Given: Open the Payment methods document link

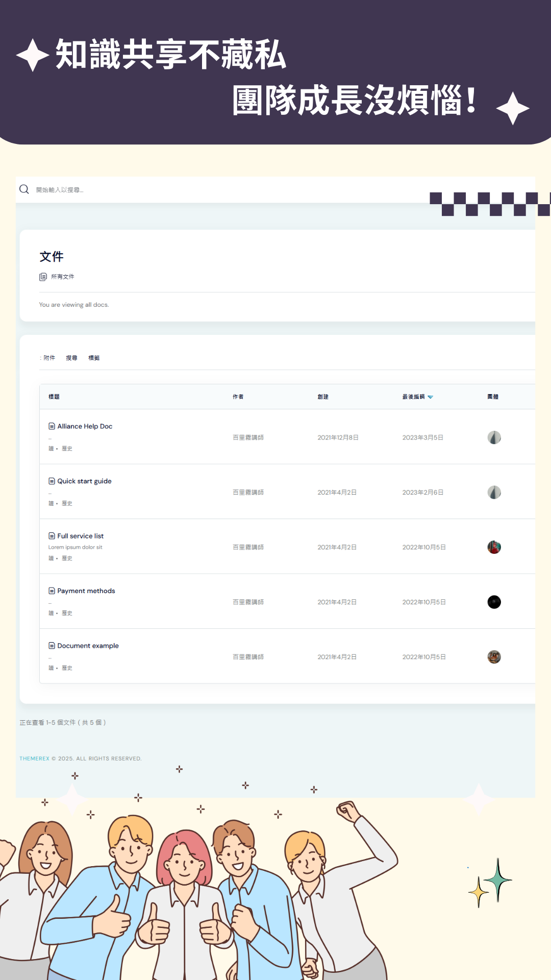Looking at the screenshot, I should (86, 591).
